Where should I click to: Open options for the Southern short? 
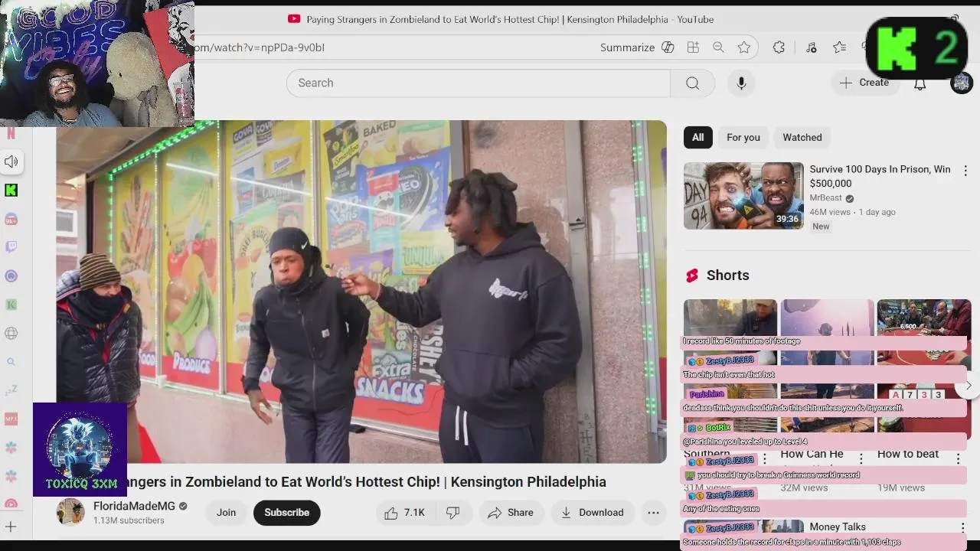pyautogui.click(x=764, y=459)
